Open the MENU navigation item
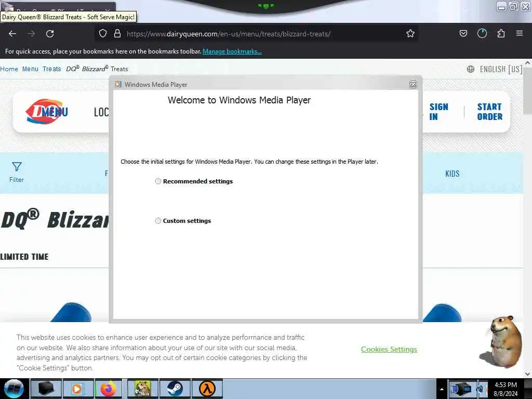This screenshot has width=532, height=399. (x=55, y=111)
